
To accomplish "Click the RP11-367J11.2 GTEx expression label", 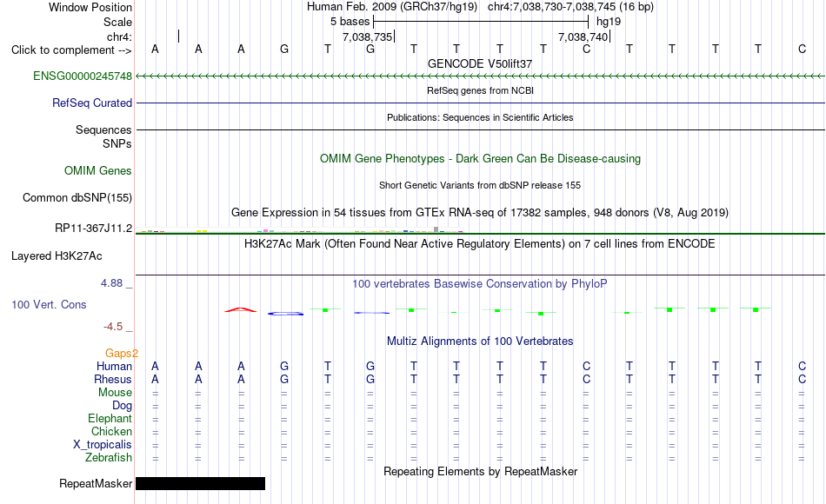I will pos(93,228).
